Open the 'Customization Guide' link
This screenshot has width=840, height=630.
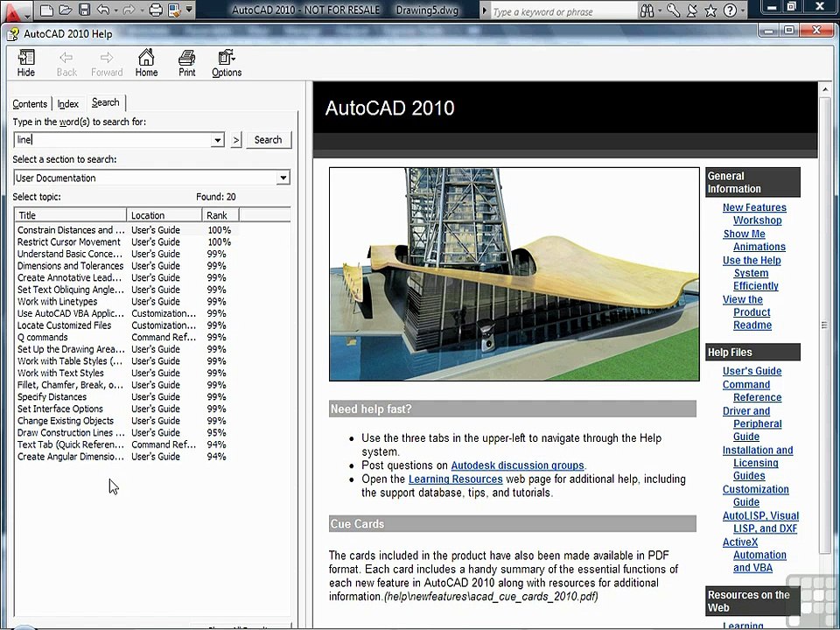755,495
